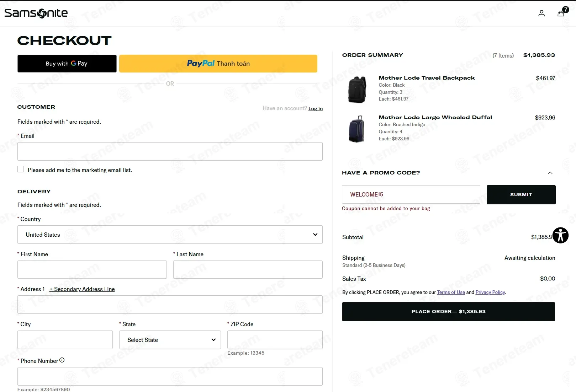This screenshot has width=576, height=392.
Task: Focus the ZIP Code field
Action: (275, 340)
